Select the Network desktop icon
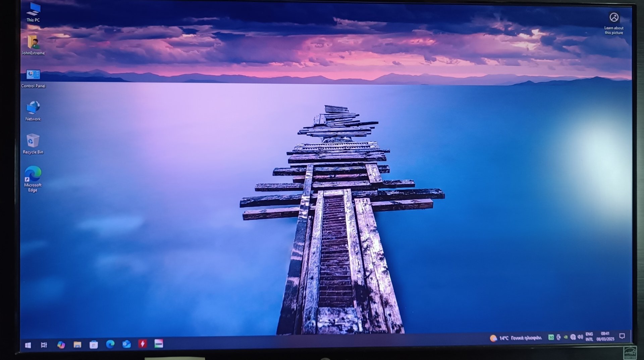This screenshot has height=360, width=644. point(33,111)
